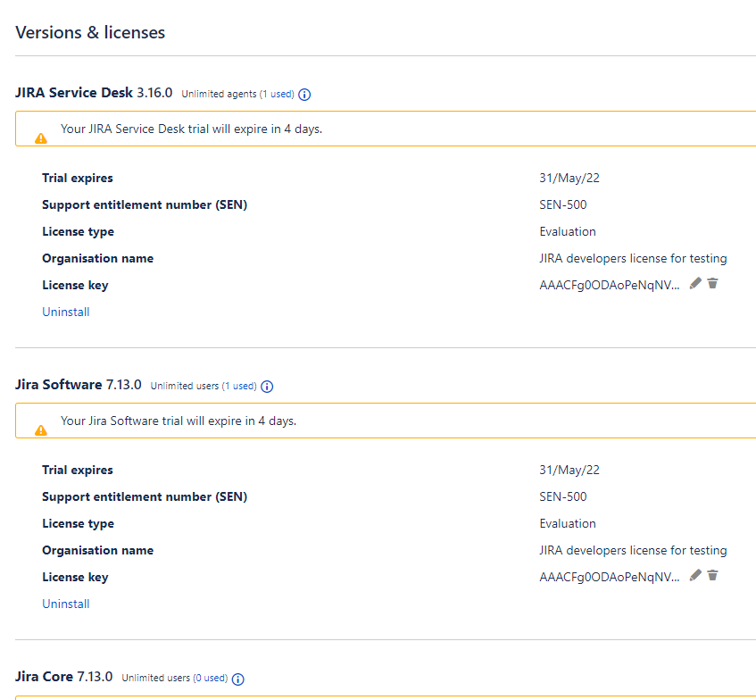Select Service Desk organisation name value
Screen dimensions: 756x700
tap(633, 259)
